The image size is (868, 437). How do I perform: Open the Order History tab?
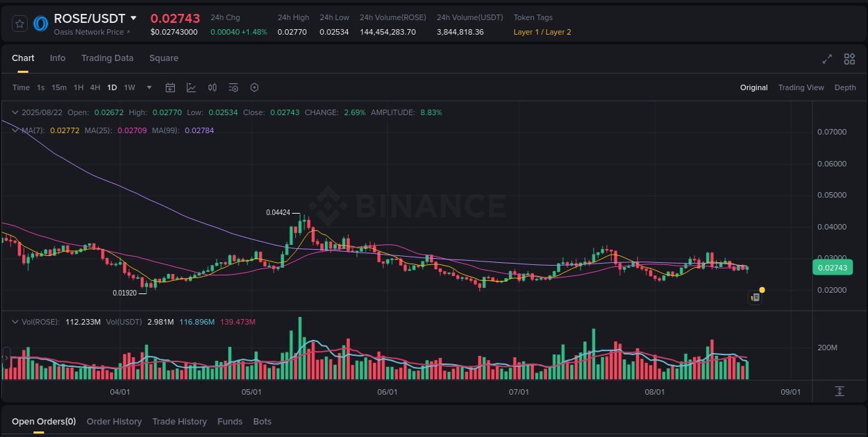(114, 421)
